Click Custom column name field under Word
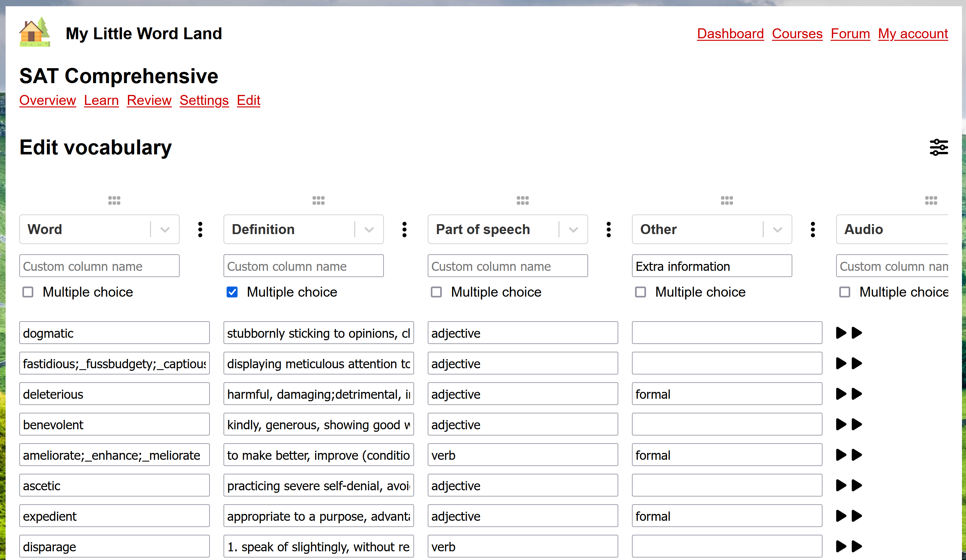966x560 pixels. 99,266
